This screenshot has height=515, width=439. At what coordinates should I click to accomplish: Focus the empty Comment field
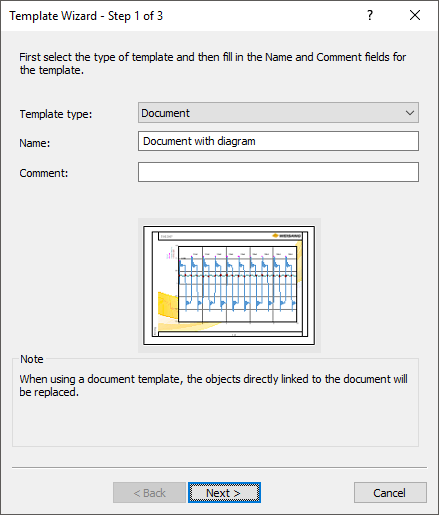pos(278,172)
